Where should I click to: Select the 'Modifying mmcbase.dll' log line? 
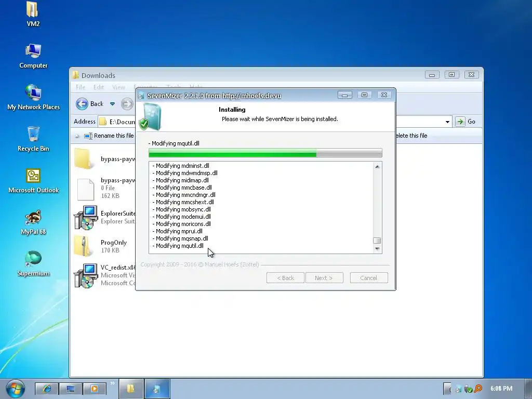pyautogui.click(x=182, y=188)
